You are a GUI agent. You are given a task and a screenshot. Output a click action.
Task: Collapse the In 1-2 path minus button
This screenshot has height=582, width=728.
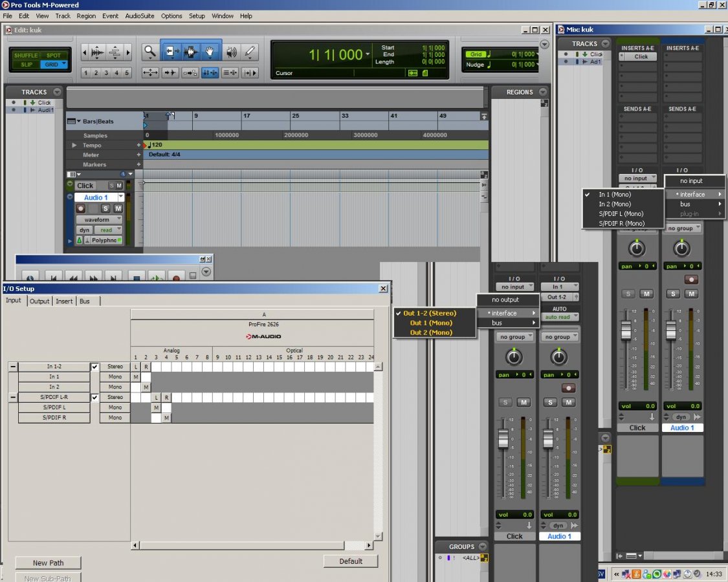point(13,367)
